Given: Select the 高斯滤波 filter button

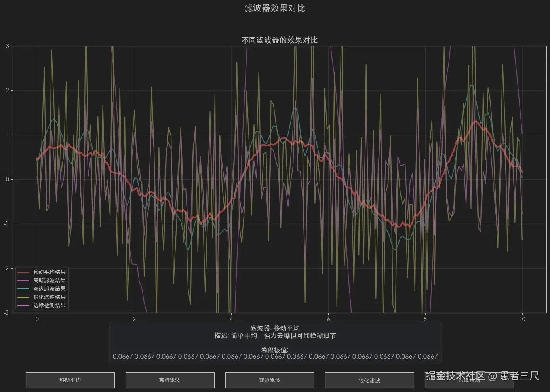Looking at the screenshot, I should tap(170, 380).
